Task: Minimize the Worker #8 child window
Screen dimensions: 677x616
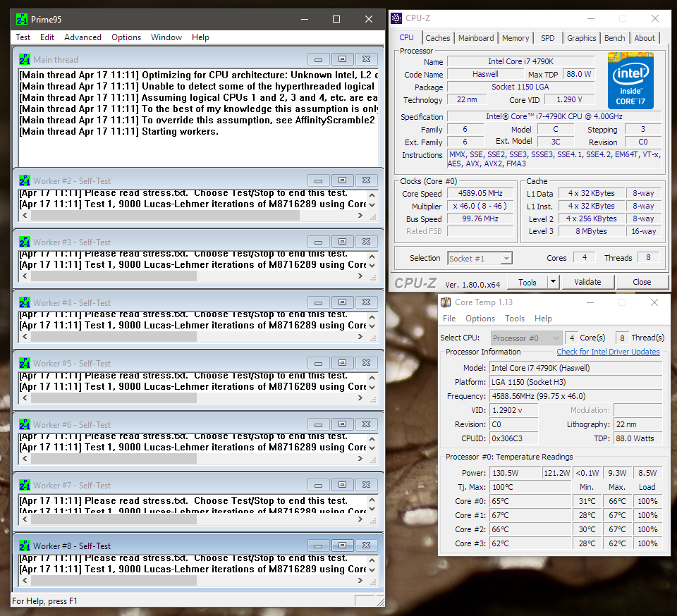Action: (319, 546)
